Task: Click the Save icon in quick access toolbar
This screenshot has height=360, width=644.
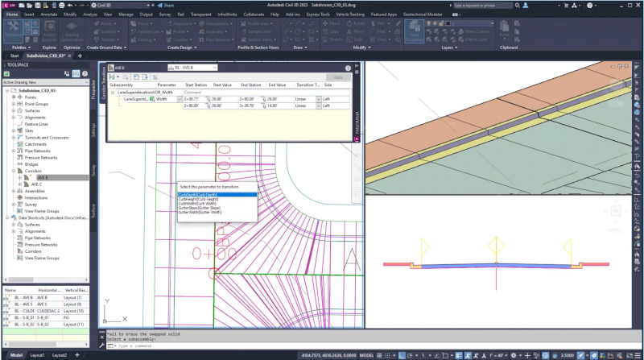Action: tap(37, 6)
